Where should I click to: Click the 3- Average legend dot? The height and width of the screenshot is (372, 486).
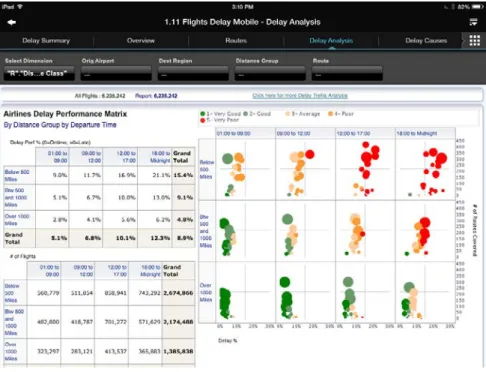[288, 114]
